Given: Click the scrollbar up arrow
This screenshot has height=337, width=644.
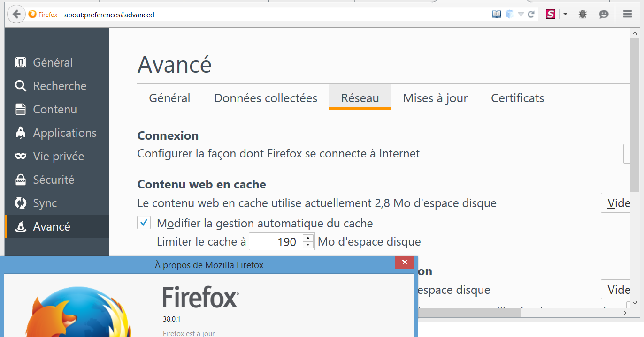Looking at the screenshot, I should pyautogui.click(x=635, y=34).
